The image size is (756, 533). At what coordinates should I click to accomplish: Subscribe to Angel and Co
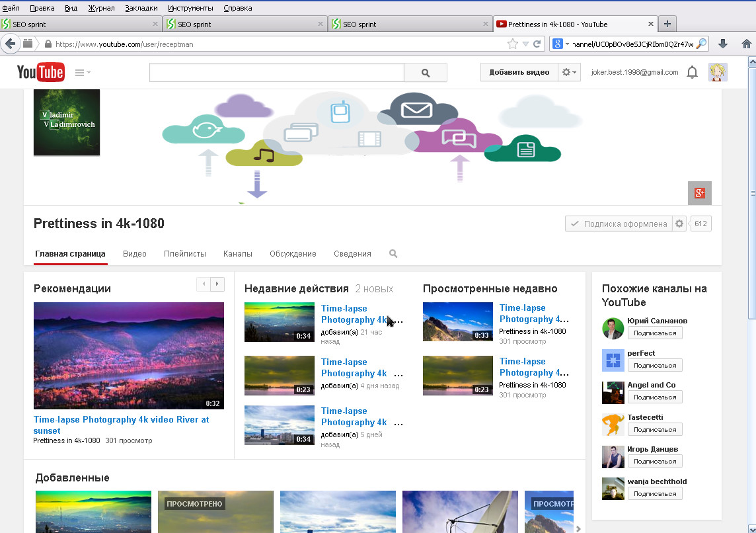655,397
